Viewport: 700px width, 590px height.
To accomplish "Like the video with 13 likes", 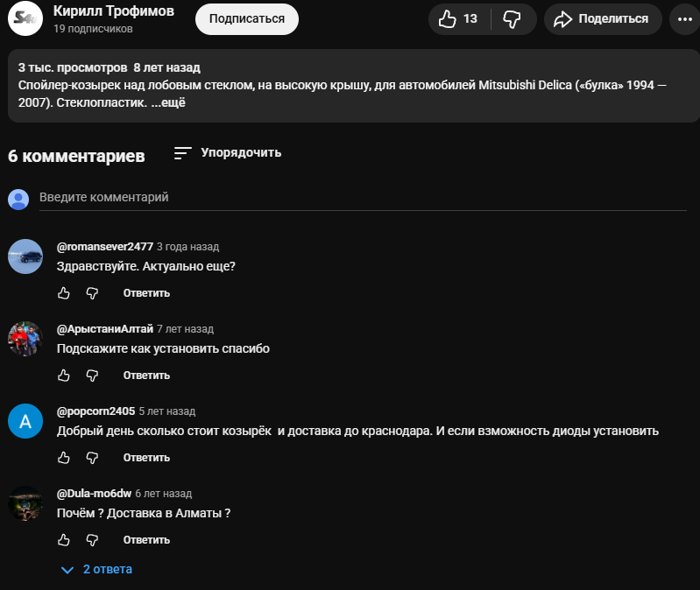I will pyautogui.click(x=459, y=18).
